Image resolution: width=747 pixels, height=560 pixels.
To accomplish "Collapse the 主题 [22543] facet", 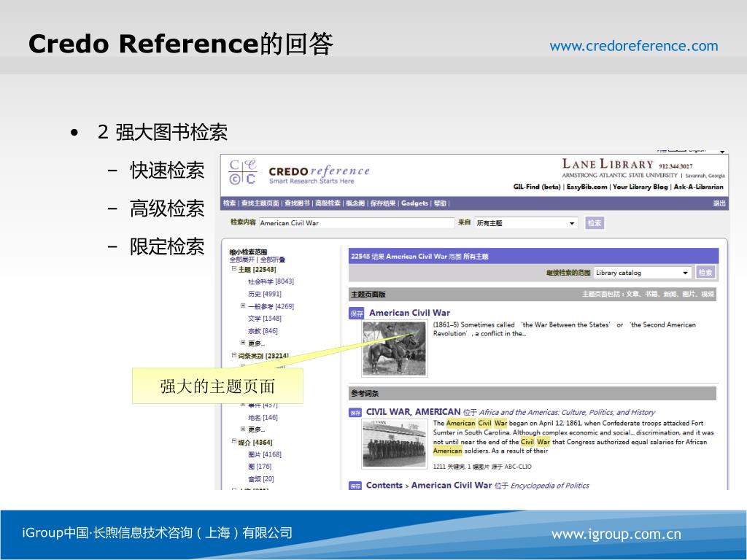I will [x=234, y=269].
